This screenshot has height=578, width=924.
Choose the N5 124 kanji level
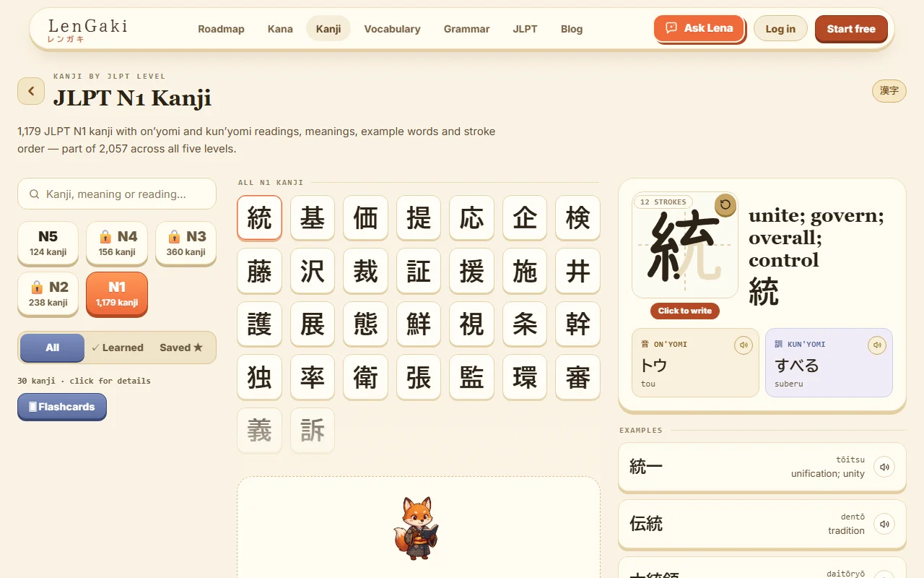point(48,243)
